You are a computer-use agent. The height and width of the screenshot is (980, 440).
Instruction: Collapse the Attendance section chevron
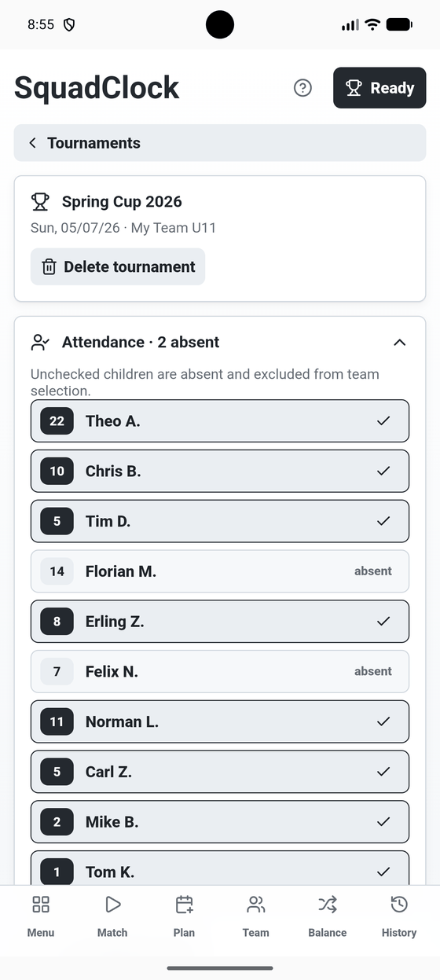coord(399,343)
